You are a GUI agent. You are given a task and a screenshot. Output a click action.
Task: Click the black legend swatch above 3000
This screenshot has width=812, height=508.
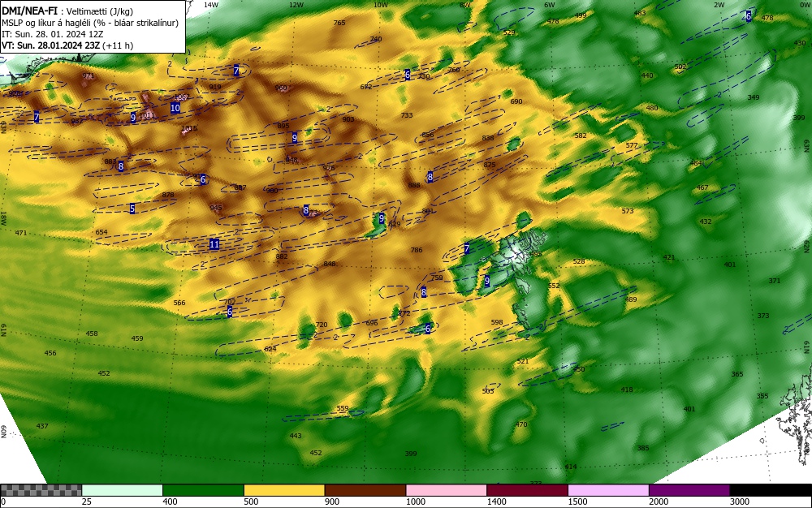pyautogui.click(x=771, y=490)
